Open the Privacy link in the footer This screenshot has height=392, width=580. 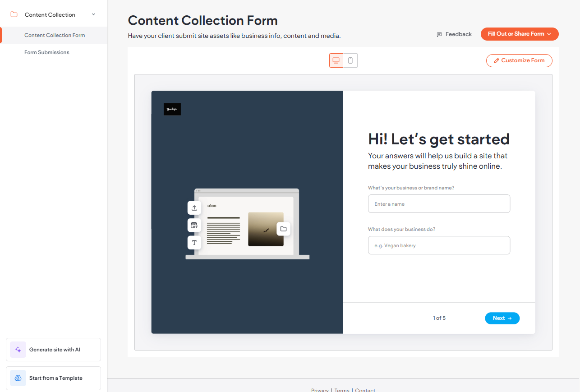pos(320,390)
